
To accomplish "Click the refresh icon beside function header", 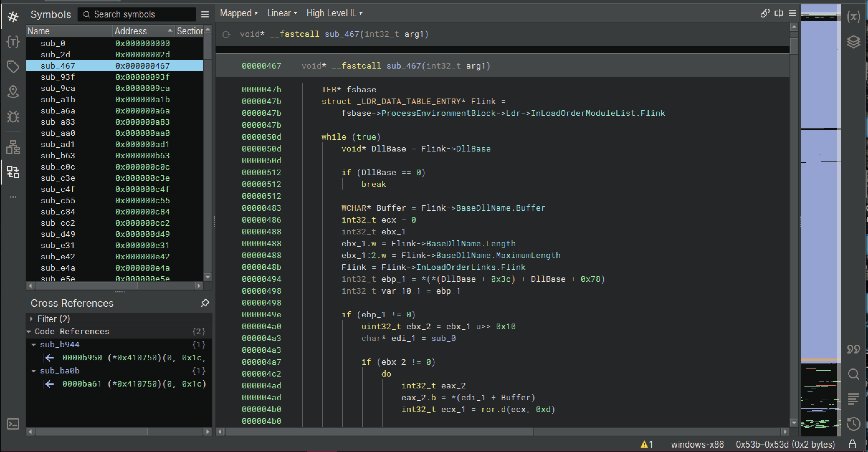I will (x=227, y=34).
